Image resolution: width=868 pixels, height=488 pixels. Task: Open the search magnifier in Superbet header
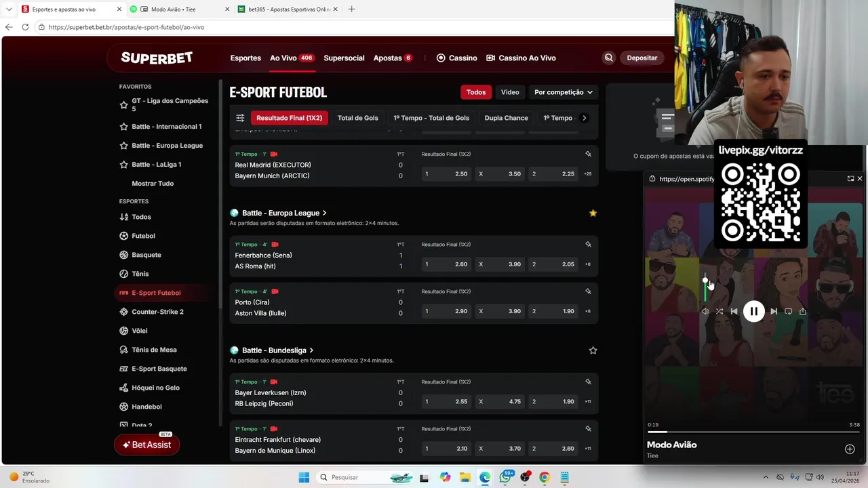pyautogui.click(x=608, y=58)
